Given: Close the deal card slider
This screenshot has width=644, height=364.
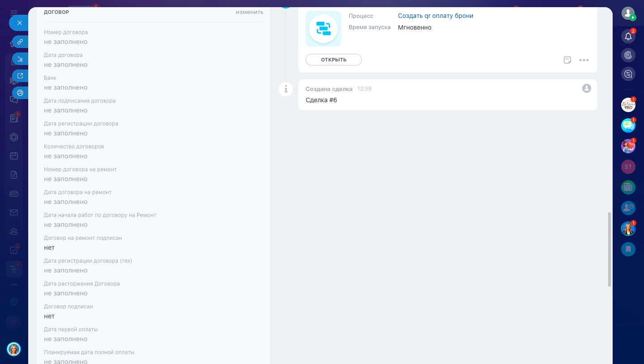Looking at the screenshot, I should [19, 23].
